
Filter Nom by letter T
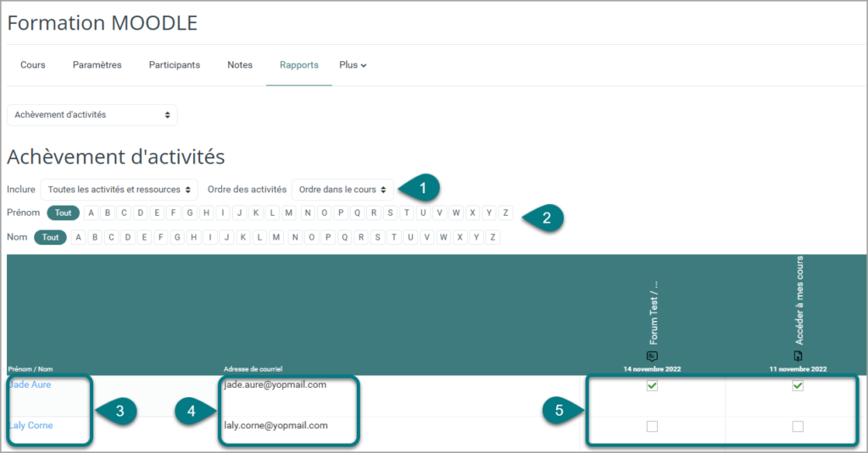coord(394,237)
